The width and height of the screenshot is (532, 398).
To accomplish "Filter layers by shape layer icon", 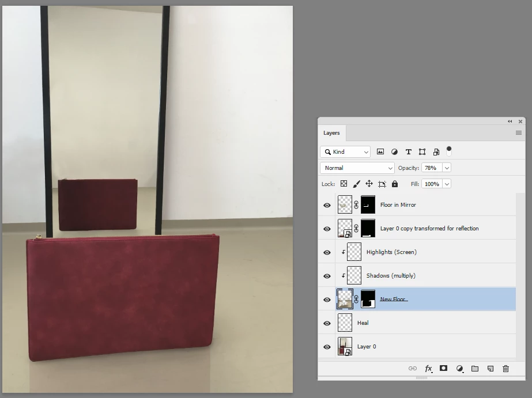I will pyautogui.click(x=422, y=152).
